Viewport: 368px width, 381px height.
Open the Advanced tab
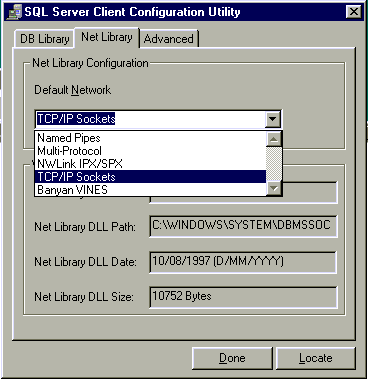[169, 39]
